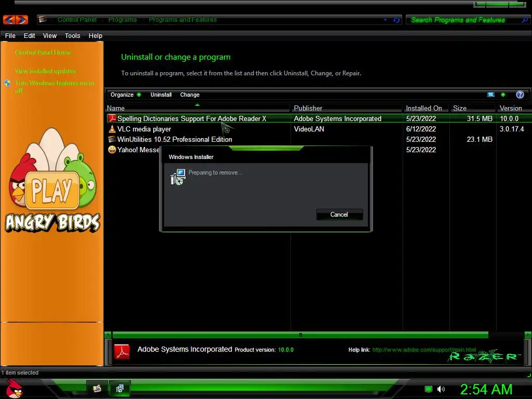
Task: Click the VLC cone icon
Action: pyautogui.click(x=112, y=129)
